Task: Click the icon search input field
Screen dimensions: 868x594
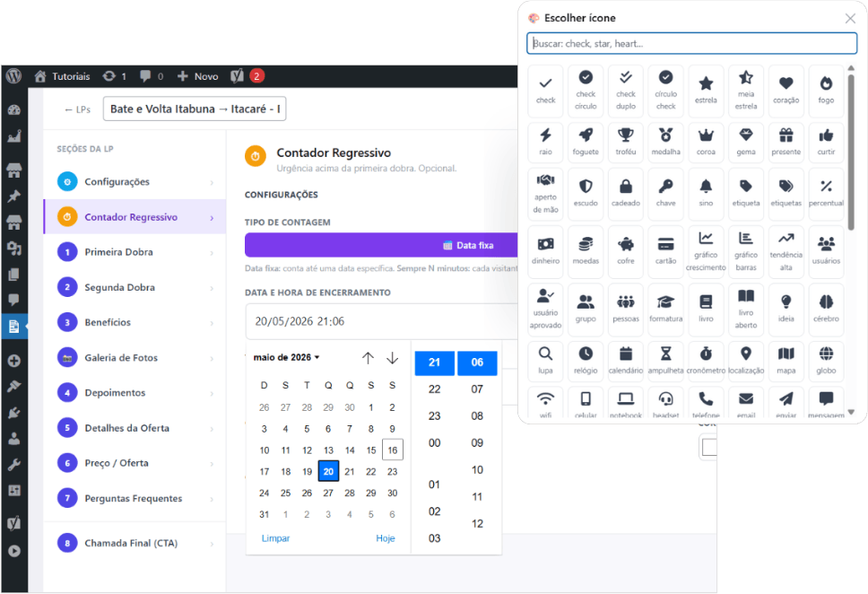Action: [x=692, y=43]
